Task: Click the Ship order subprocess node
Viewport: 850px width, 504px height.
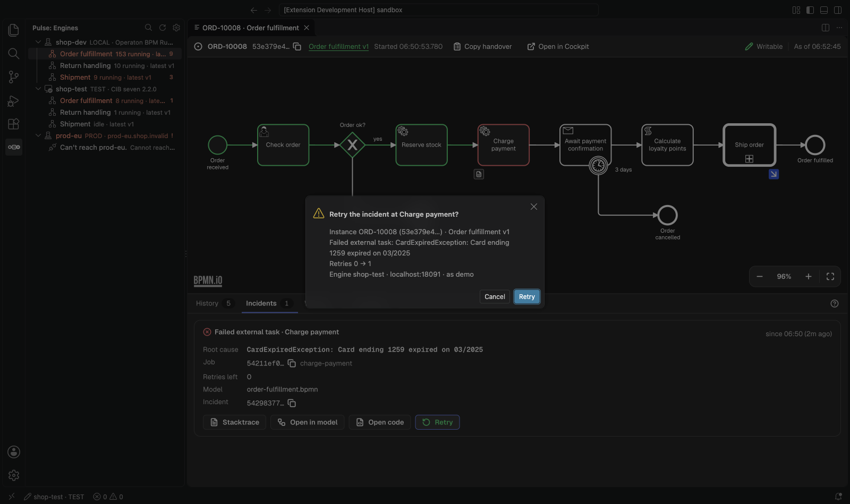Action: 749,145
